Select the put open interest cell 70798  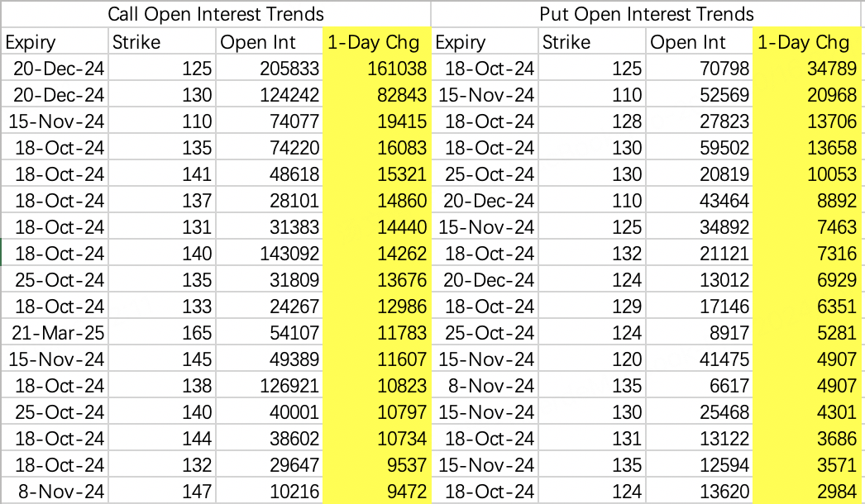(699, 68)
